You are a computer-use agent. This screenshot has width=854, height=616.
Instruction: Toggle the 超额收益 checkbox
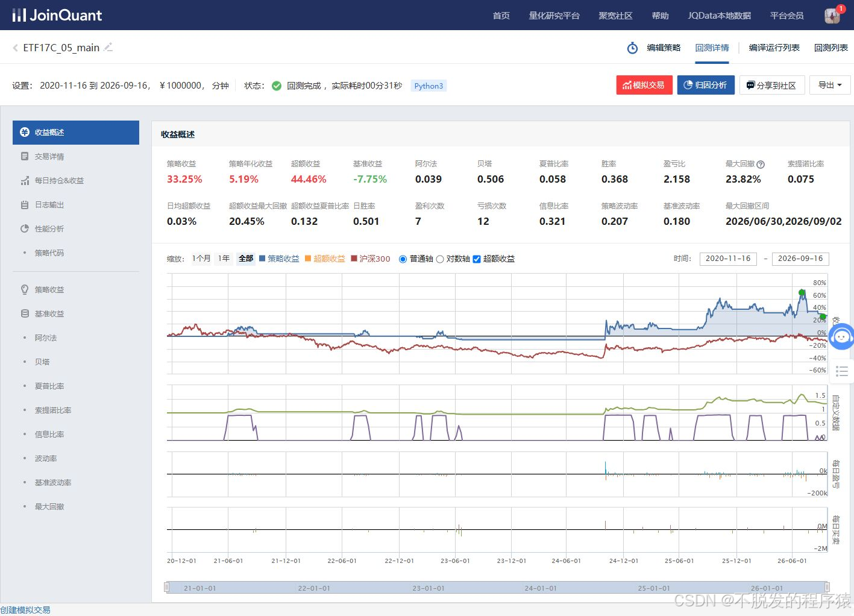[477, 259]
